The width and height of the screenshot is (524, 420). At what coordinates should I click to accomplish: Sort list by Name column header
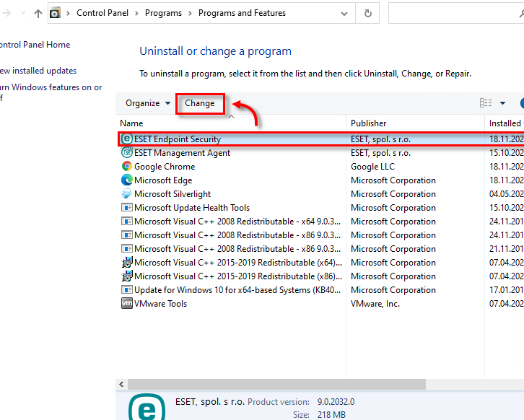pos(131,123)
